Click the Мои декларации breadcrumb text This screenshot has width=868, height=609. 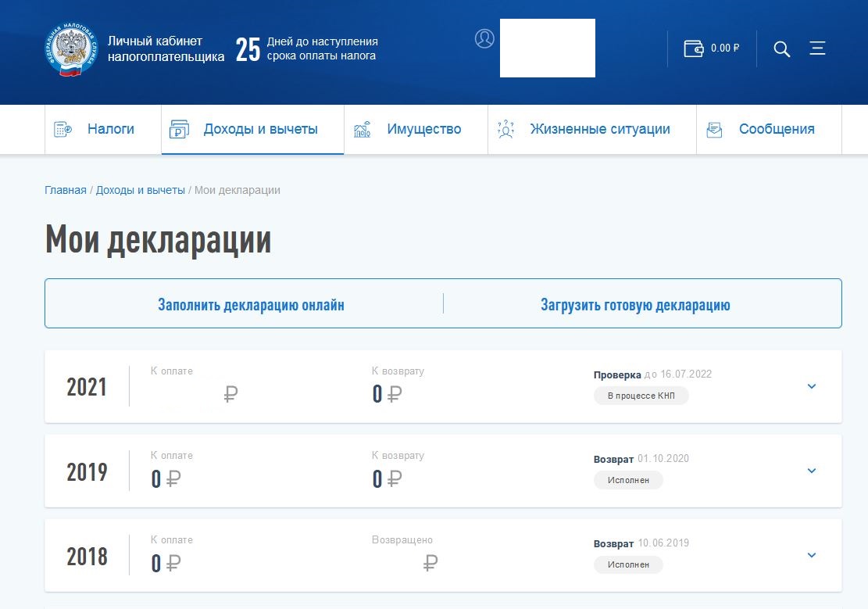click(238, 190)
